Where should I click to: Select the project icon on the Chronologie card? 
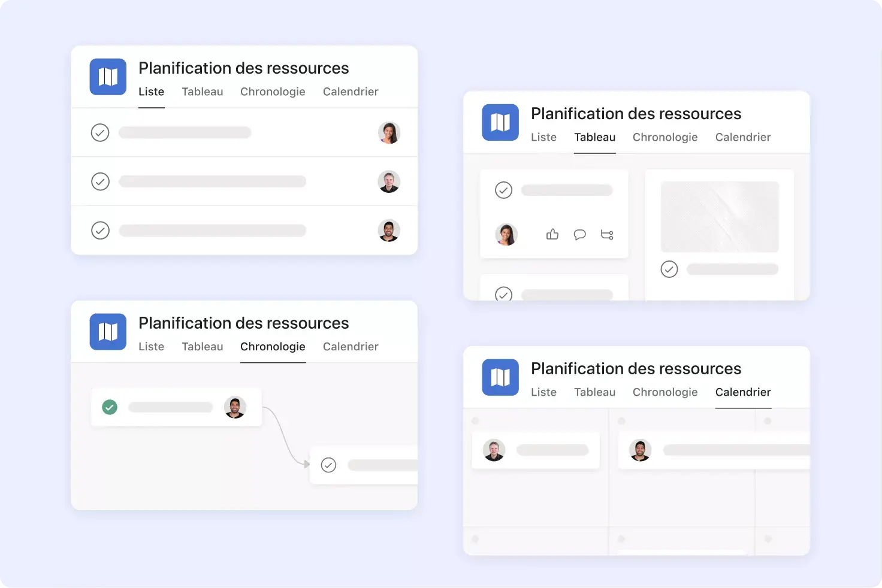[108, 332]
